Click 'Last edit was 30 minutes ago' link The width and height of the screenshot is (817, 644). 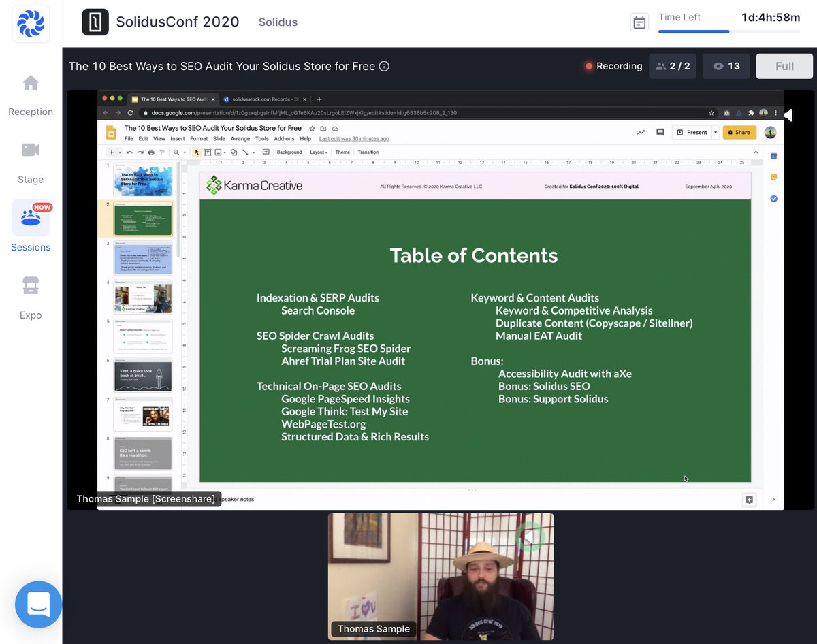pos(354,138)
